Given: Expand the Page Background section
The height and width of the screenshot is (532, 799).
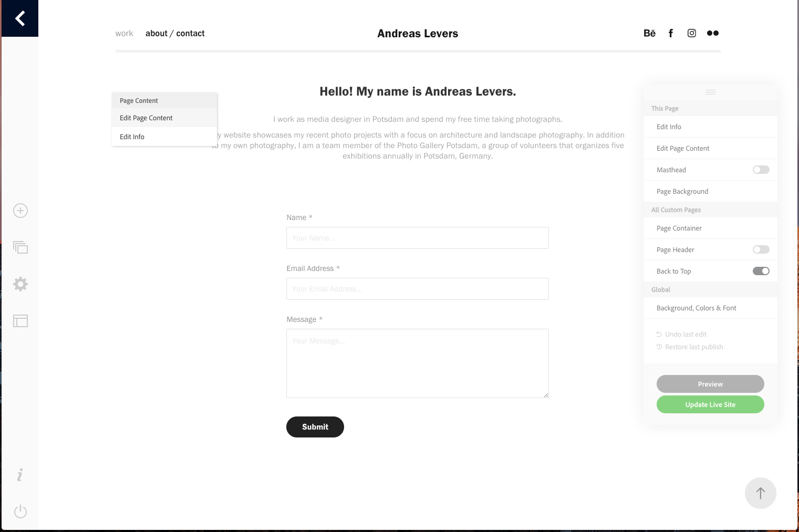Looking at the screenshot, I should pos(682,191).
